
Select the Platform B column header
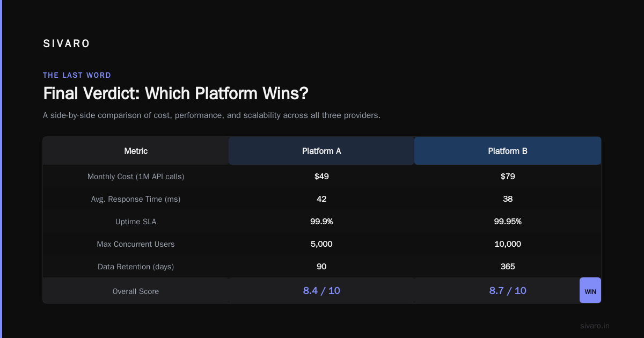pos(508,151)
